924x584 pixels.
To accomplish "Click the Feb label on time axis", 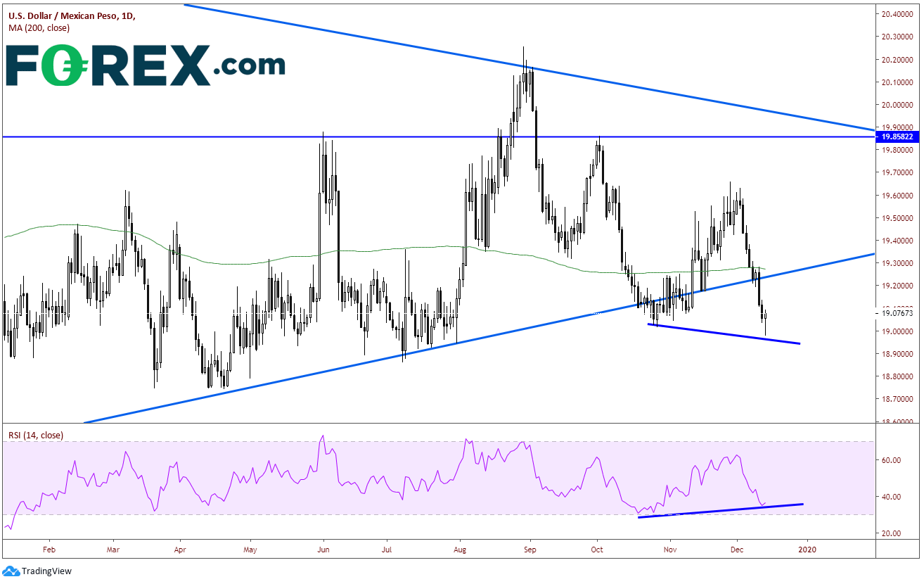I will pyautogui.click(x=49, y=549).
